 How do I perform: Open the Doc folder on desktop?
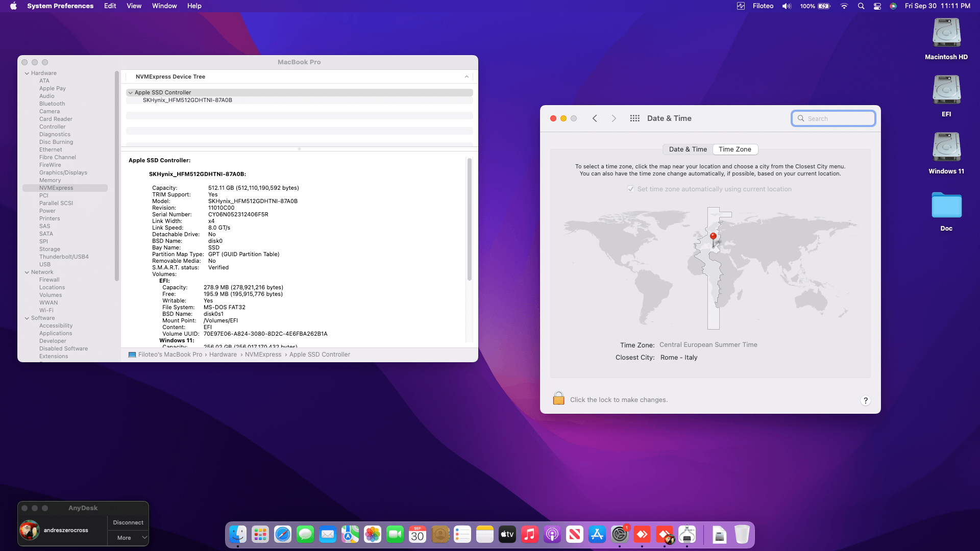click(x=946, y=211)
